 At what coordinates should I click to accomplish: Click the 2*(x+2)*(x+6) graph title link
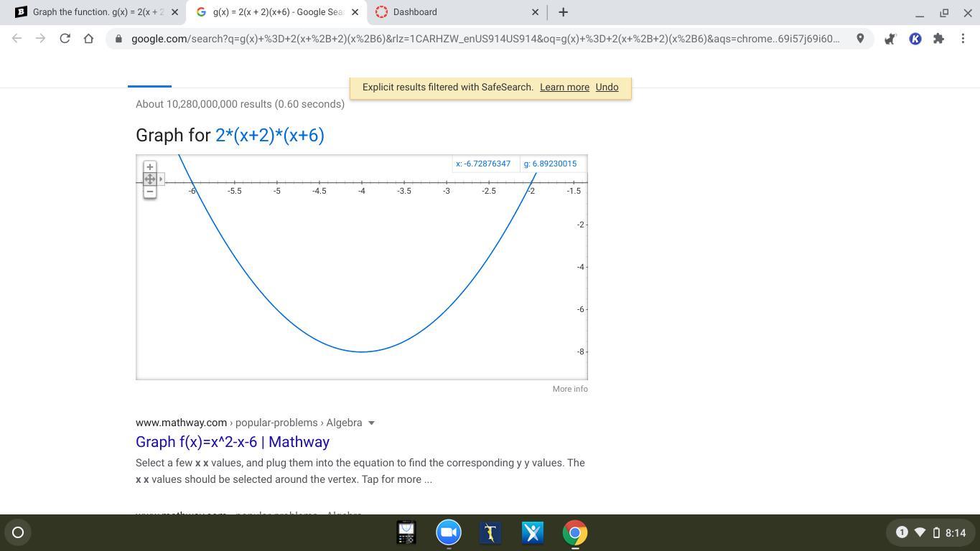point(270,135)
